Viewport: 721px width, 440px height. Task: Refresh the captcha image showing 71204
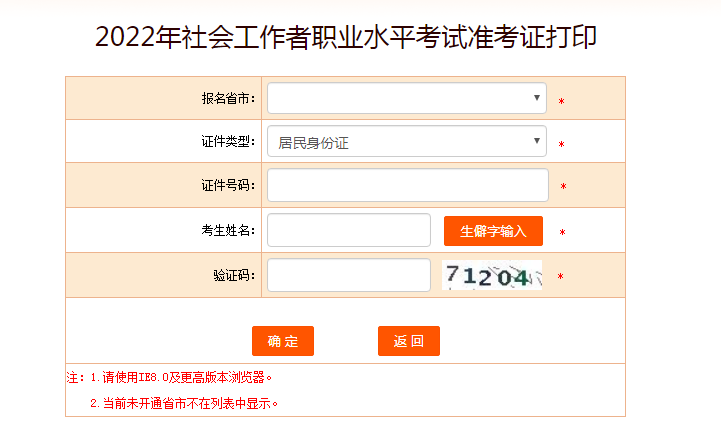(x=492, y=276)
